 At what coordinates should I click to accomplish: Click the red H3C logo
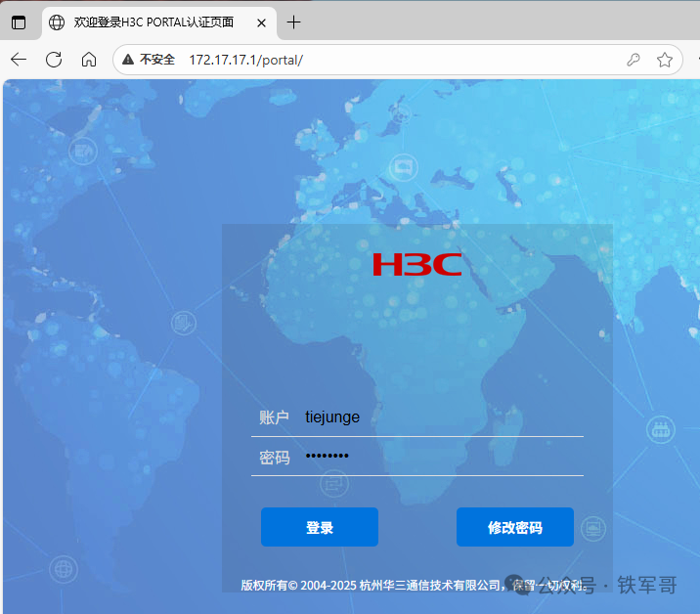416,264
